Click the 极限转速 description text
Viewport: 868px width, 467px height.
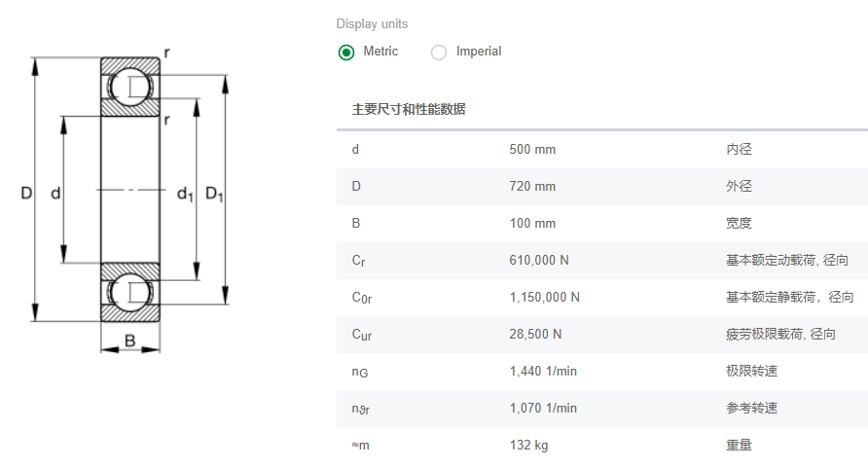coord(751,372)
